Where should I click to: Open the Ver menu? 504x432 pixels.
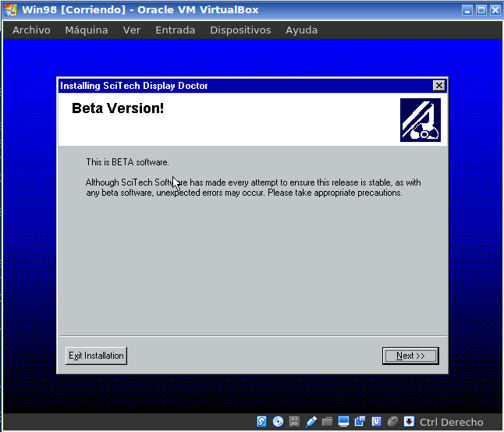click(x=132, y=30)
